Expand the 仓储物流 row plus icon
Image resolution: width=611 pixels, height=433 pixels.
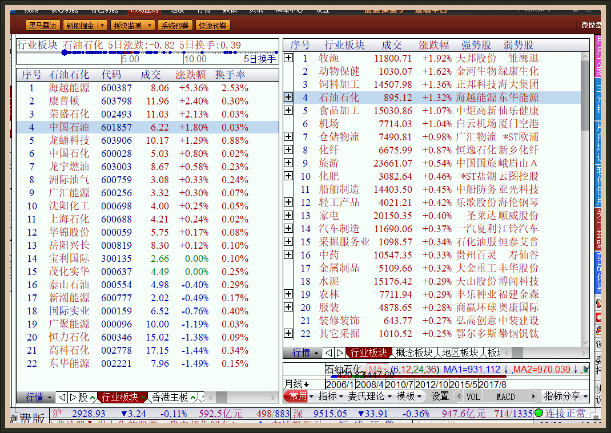pos(288,136)
